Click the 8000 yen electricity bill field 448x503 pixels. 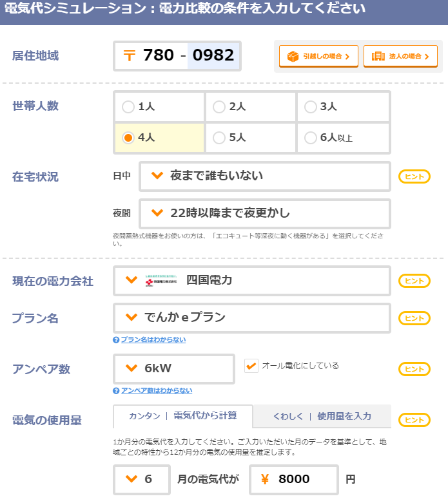(x=294, y=479)
